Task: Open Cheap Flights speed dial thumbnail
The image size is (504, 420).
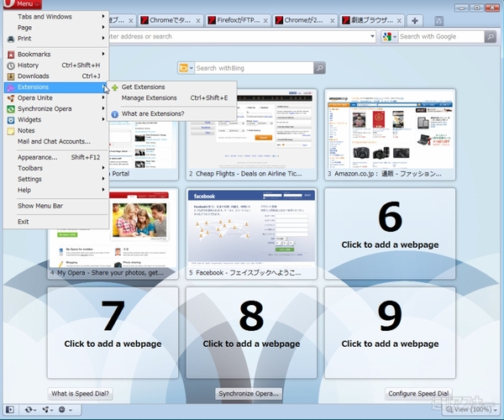Action: tap(251, 134)
